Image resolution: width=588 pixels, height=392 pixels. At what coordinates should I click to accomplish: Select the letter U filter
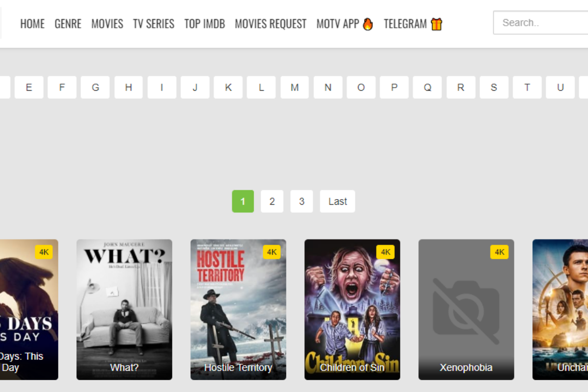click(x=560, y=87)
